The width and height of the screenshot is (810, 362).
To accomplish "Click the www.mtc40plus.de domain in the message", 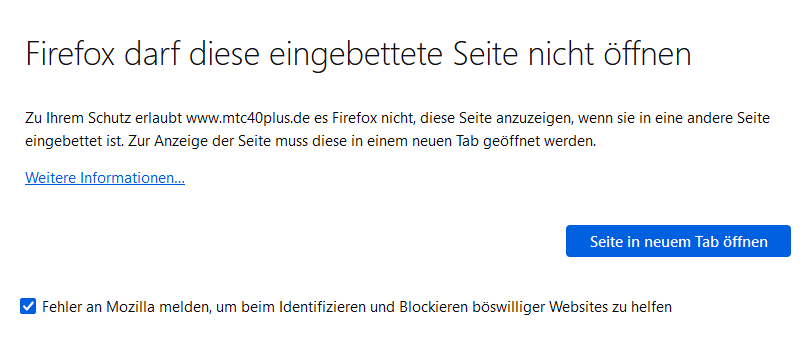I will click(x=248, y=118).
